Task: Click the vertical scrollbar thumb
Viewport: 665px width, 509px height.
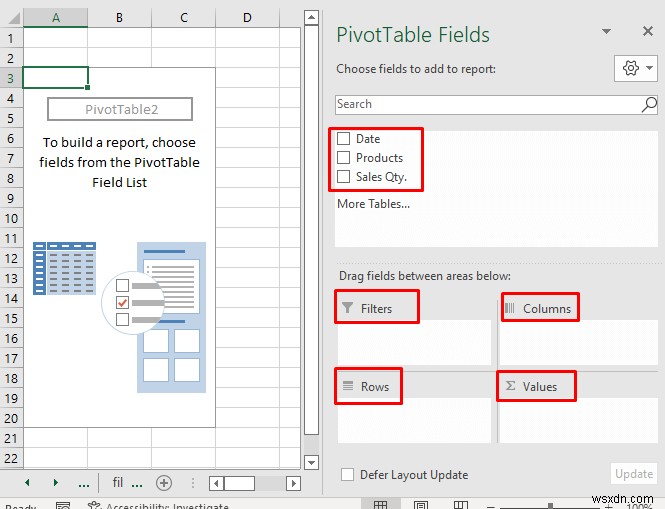Action: [311, 229]
